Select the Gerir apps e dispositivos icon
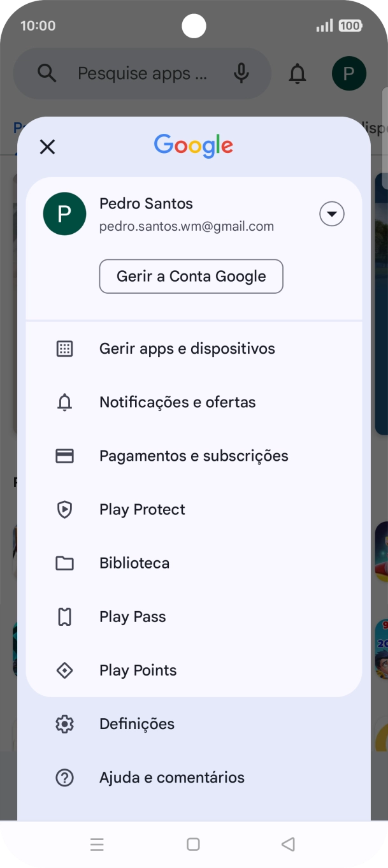 (x=64, y=349)
